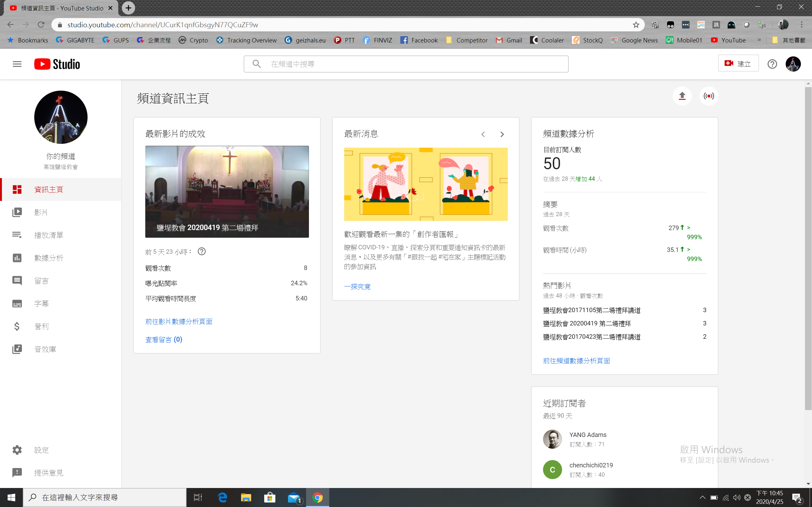812x507 pixels.
Task: Select 影片 videos menu item
Action: point(41,212)
